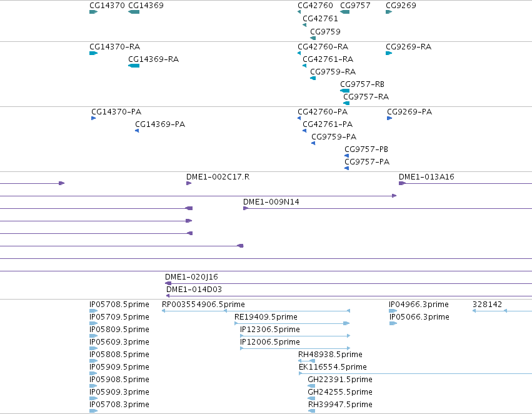532x414 pixels.
Task: Select the CG14369 gene arrow
Action: 134,12
